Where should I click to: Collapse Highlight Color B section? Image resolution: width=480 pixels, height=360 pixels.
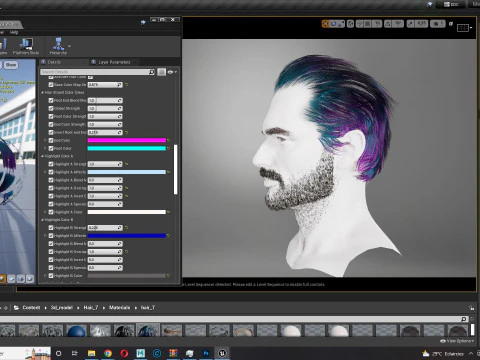point(42,220)
